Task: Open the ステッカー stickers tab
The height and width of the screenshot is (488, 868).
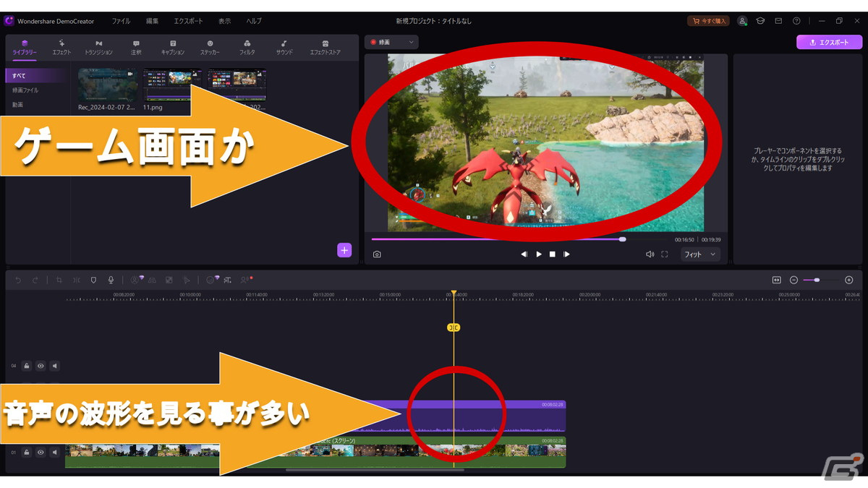Action: click(x=210, y=48)
